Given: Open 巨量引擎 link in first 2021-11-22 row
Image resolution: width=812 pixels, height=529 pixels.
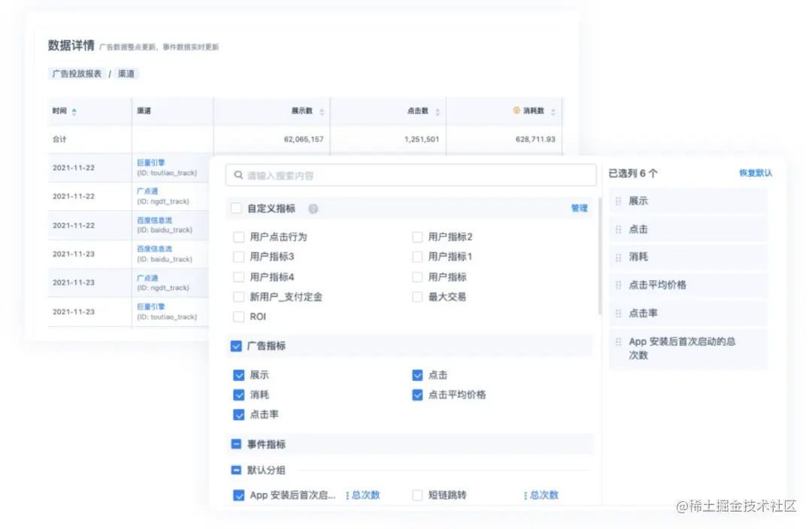Looking at the screenshot, I should tap(150, 162).
